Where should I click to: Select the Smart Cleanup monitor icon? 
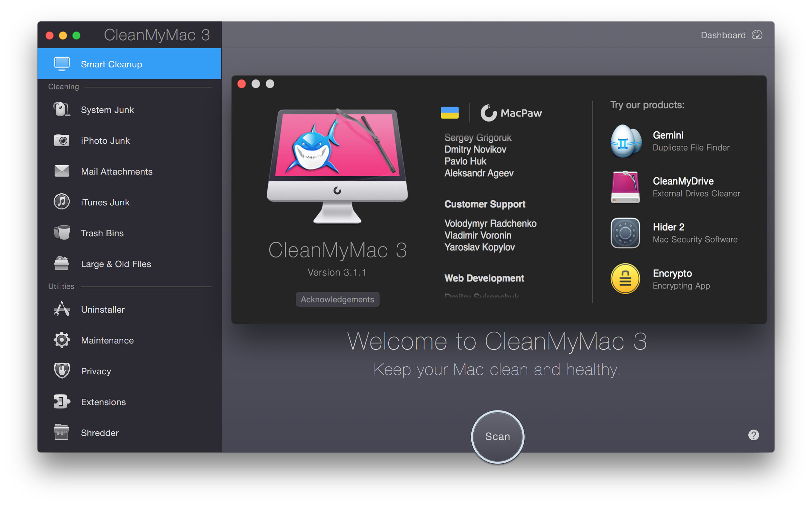(x=62, y=64)
